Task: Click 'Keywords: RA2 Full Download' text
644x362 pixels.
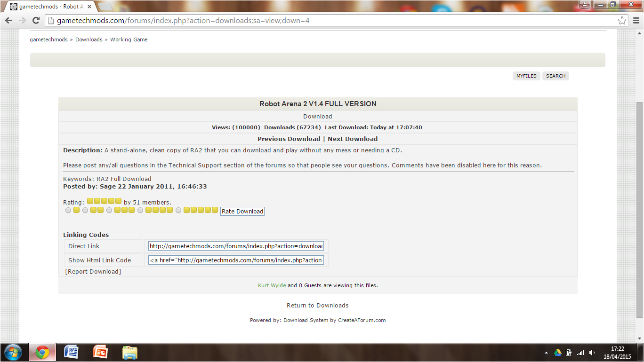Action: (x=107, y=179)
